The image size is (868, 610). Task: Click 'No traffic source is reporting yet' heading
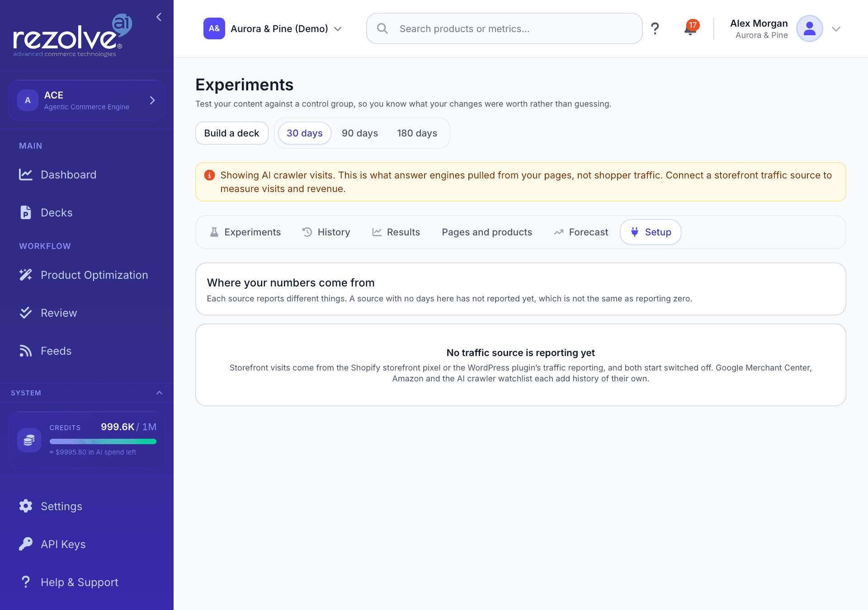[520, 353]
